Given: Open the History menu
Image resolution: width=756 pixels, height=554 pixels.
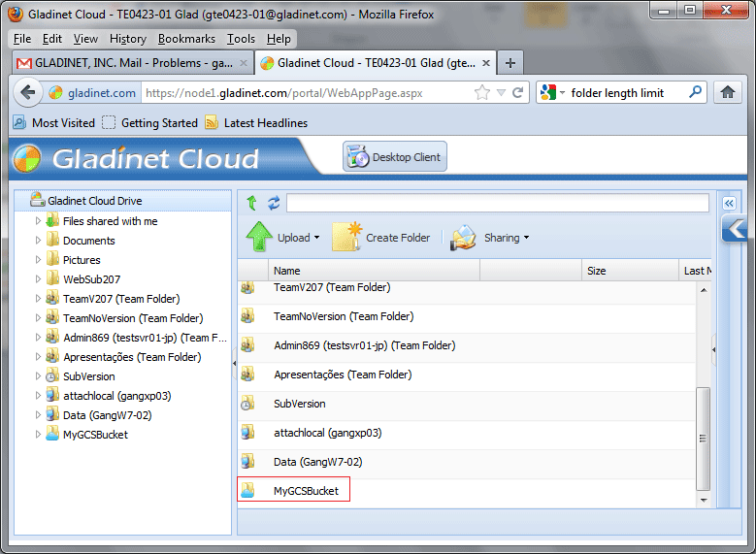Looking at the screenshot, I should [128, 39].
